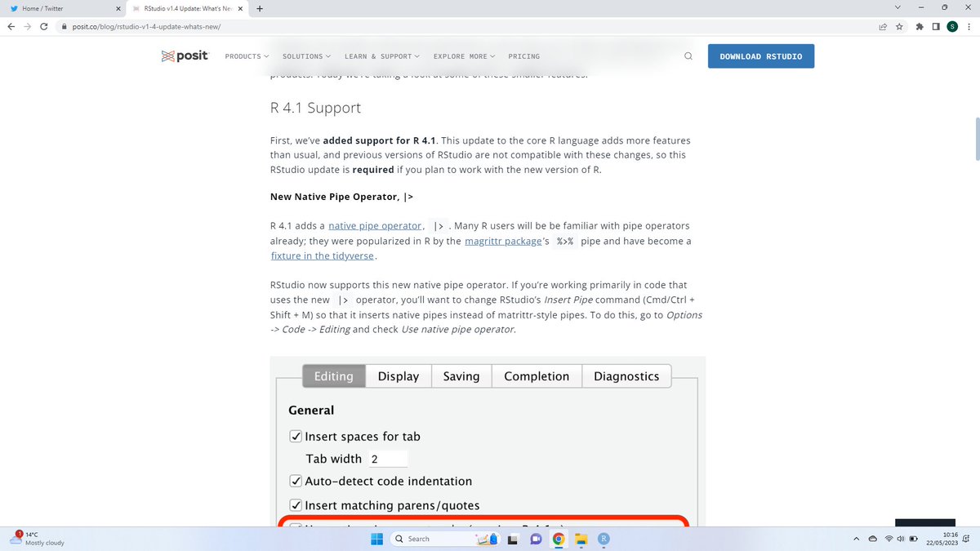Click the R 4.1 Support heading
980x551 pixels.
315,108
